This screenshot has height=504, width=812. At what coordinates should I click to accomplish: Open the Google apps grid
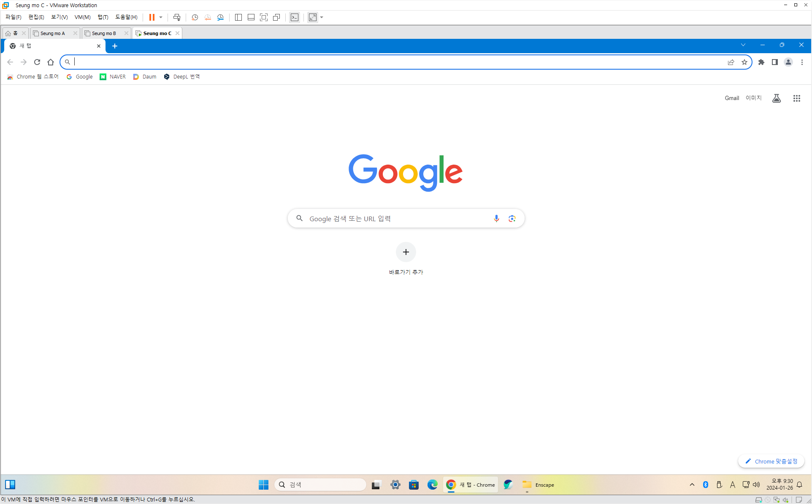[796, 98]
